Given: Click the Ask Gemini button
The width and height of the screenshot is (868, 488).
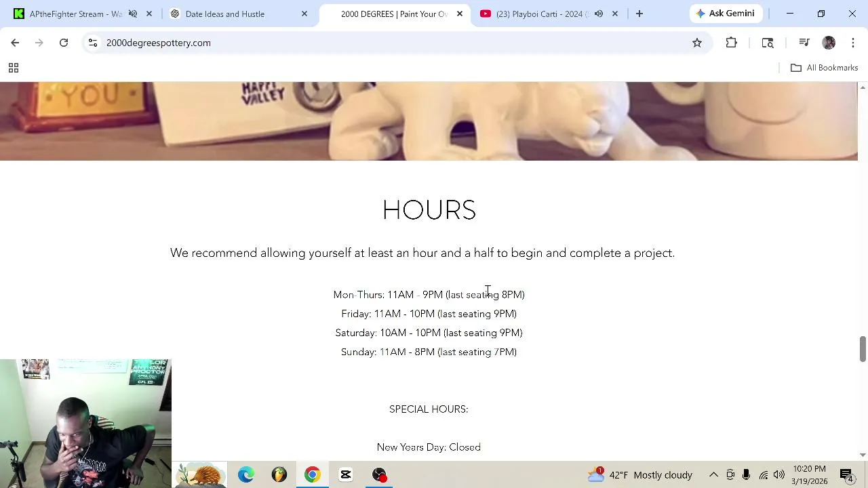Looking at the screenshot, I should [x=725, y=14].
